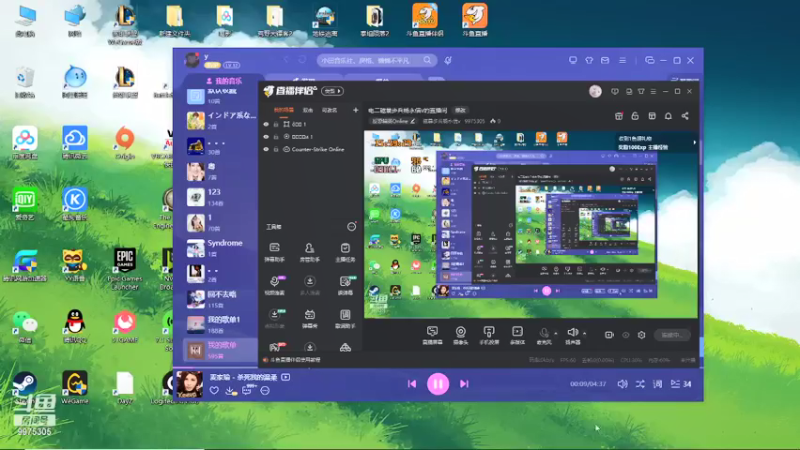Screen dimensions: 800x450
Task: Pause the playing song in music player
Action: (x=438, y=384)
